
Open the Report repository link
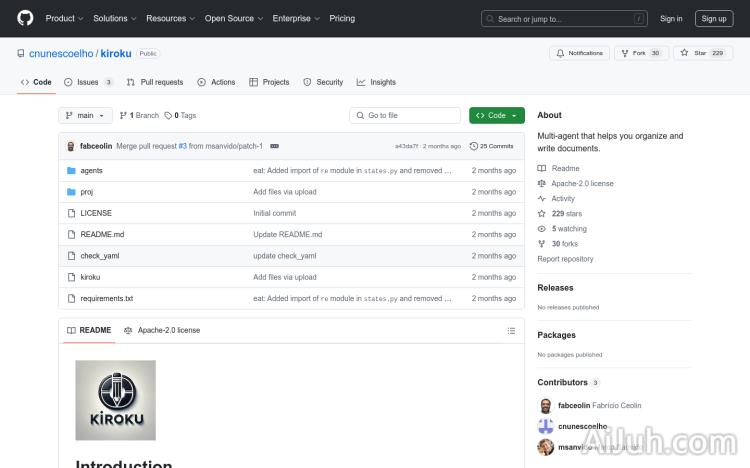pyautogui.click(x=565, y=259)
